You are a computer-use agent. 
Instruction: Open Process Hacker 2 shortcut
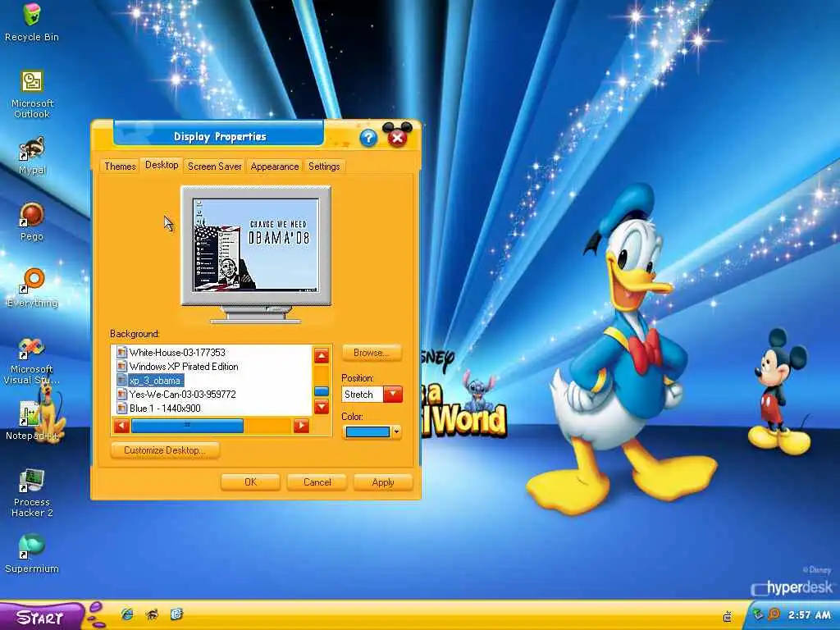[x=32, y=493]
